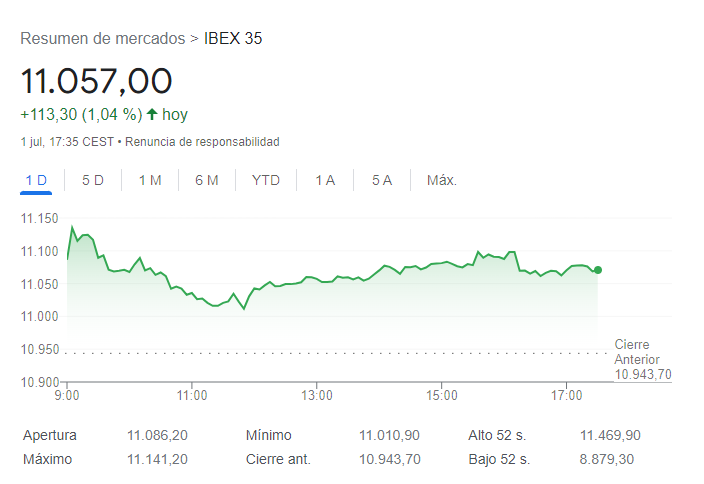Select the 1 D time range tab

[36, 180]
